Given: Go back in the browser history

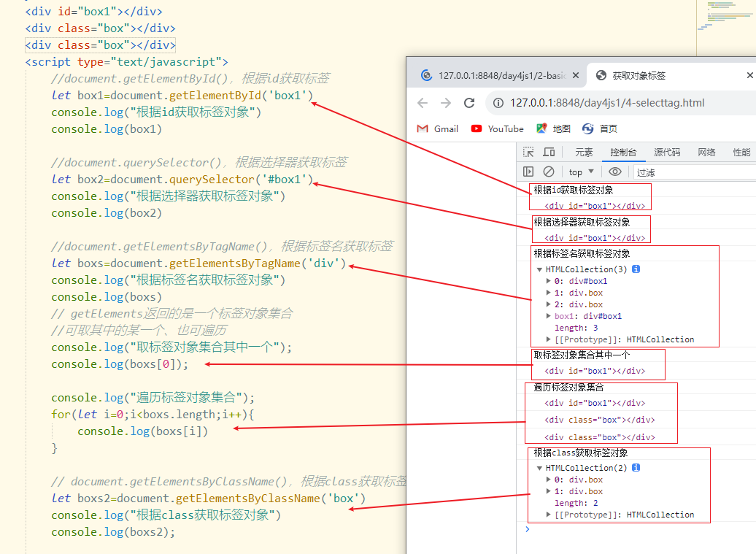Looking at the screenshot, I should (x=423, y=103).
